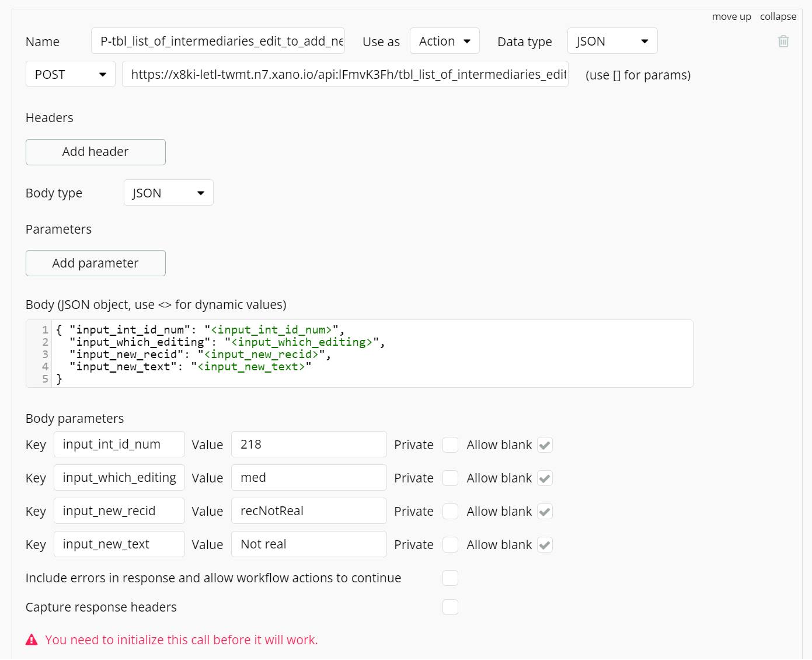Enable Include errors in response checkbox
Screen dimensions: 812x660
[450, 578]
